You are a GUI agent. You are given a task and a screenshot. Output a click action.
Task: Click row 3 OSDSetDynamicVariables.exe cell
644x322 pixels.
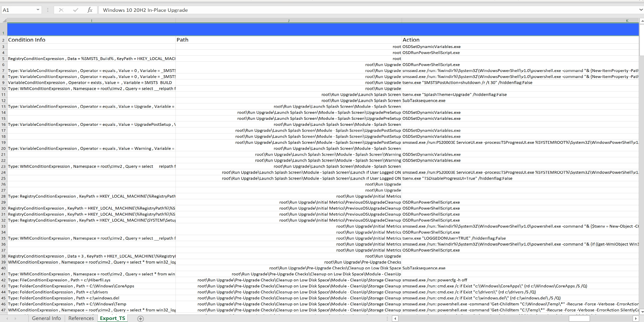pyautogui.click(x=520, y=46)
